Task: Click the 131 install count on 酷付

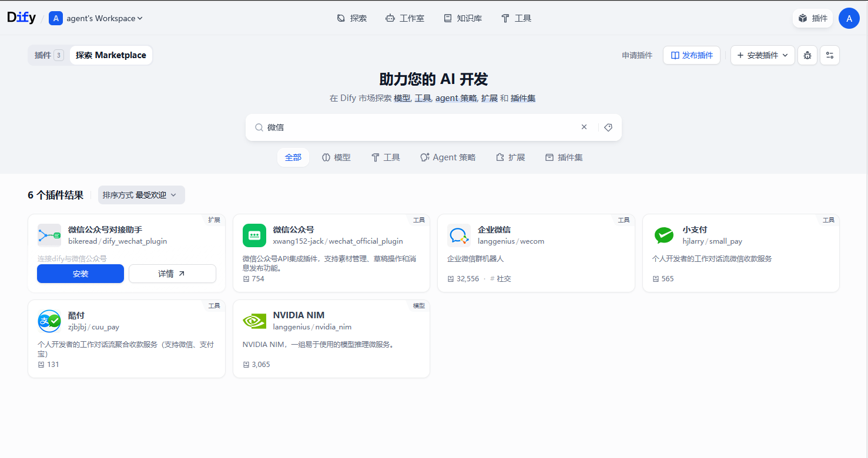Action: [x=48, y=365]
